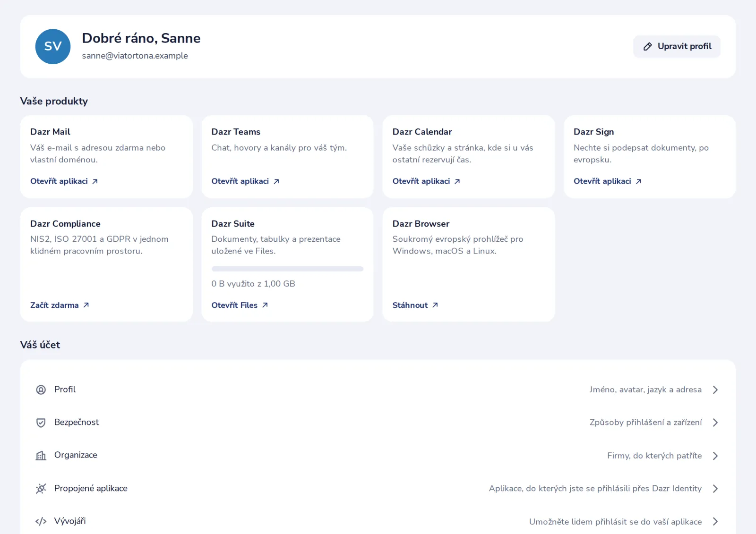Screen dimensions: 756x534
Task: Click arrow icon next to Stáhnout
Action: click(x=435, y=305)
